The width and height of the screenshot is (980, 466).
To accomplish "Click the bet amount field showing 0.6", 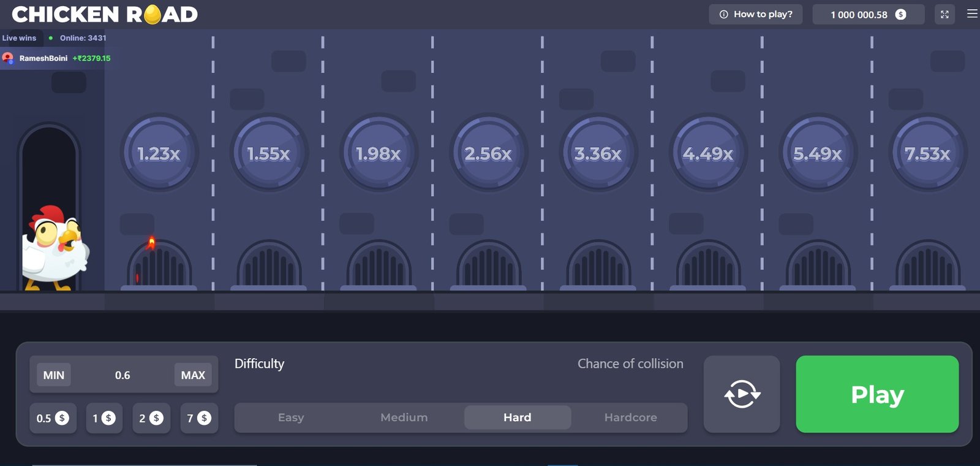I will [123, 375].
